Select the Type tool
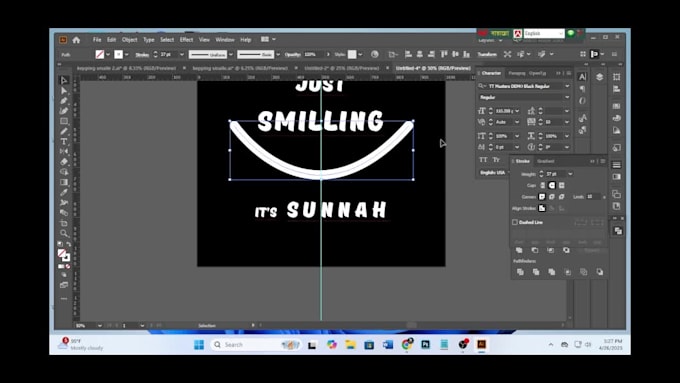Viewport: 680px width, 383px height. pyautogui.click(x=64, y=141)
